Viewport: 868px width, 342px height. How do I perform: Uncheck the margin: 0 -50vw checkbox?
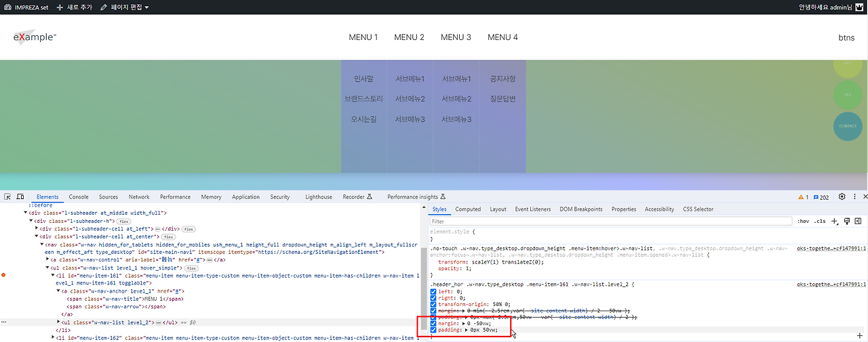[434, 324]
